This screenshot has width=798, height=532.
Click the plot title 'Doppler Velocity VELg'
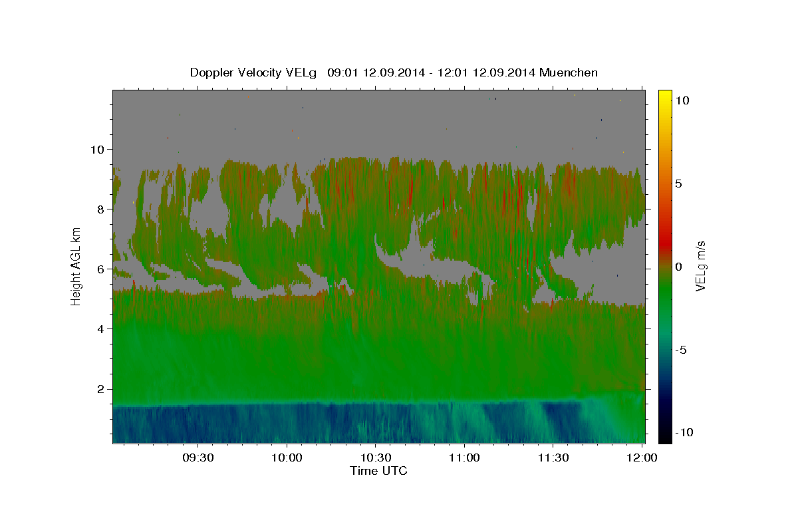(254, 72)
